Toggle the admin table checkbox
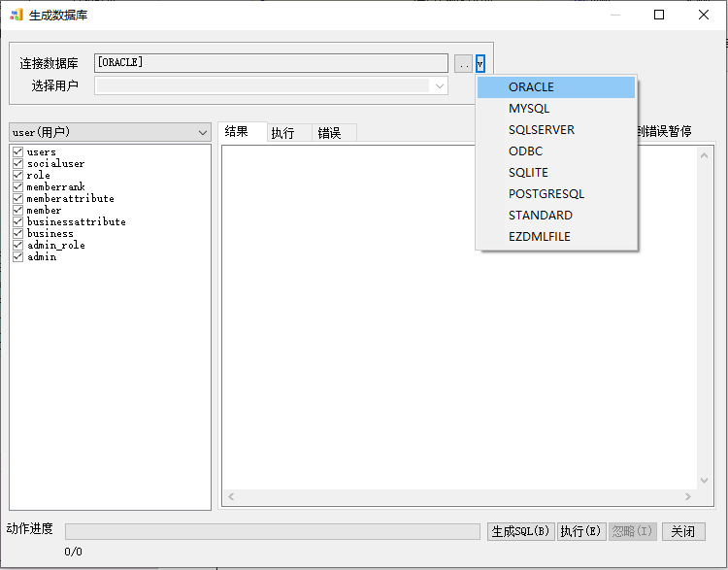Screen dimensions: 728x570 [18, 256]
